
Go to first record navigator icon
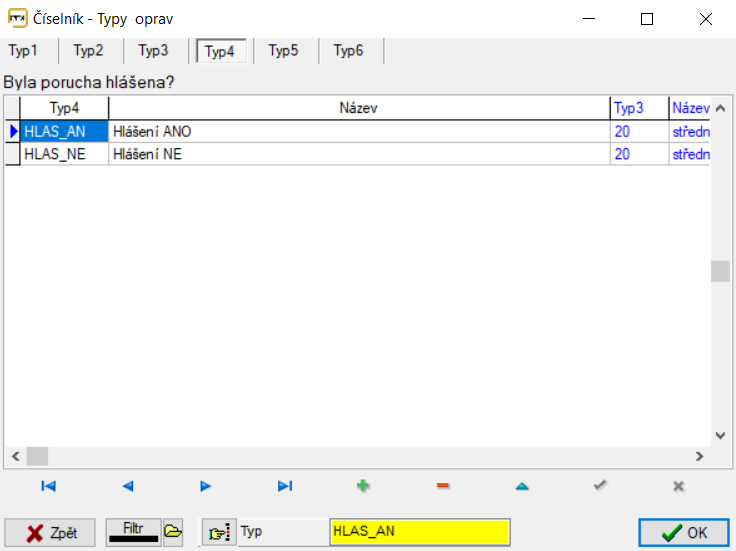(x=48, y=486)
